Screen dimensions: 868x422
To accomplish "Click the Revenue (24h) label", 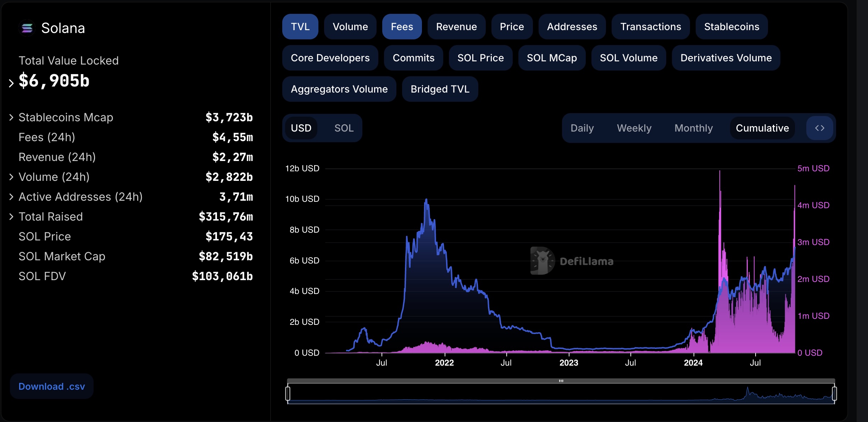I will [57, 157].
